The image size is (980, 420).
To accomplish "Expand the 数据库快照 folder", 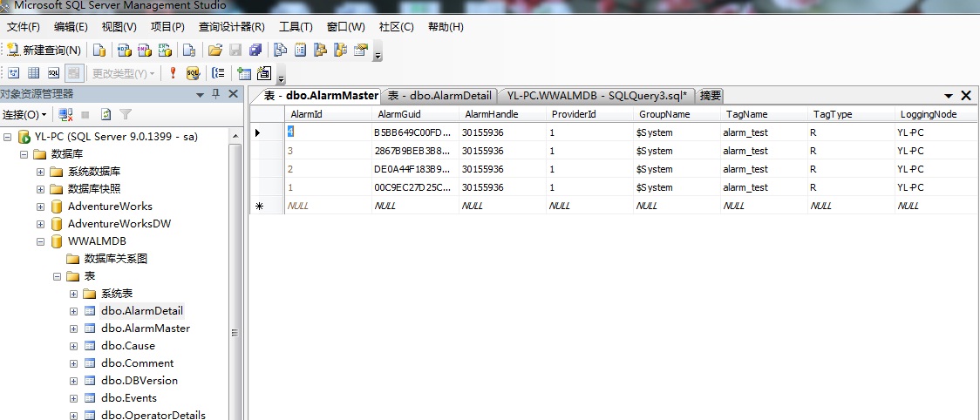I will pyautogui.click(x=41, y=189).
